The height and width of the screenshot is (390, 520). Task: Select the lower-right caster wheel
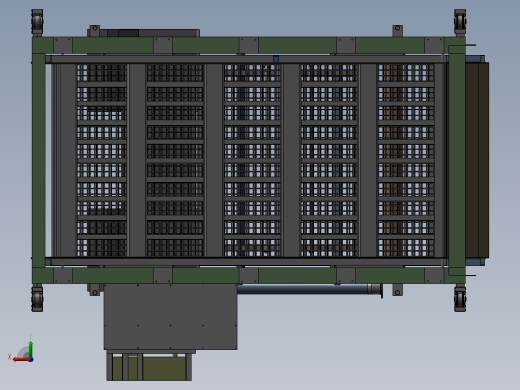pos(460,298)
